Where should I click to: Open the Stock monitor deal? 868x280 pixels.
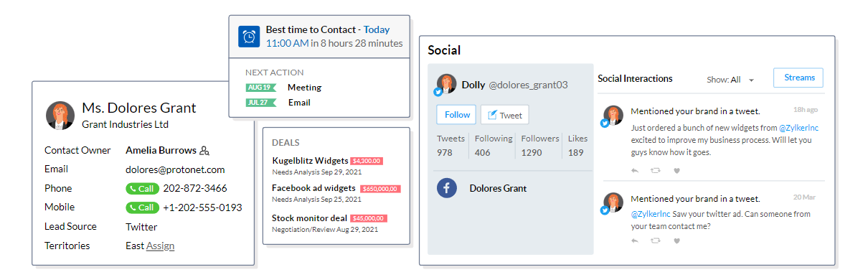(x=310, y=218)
